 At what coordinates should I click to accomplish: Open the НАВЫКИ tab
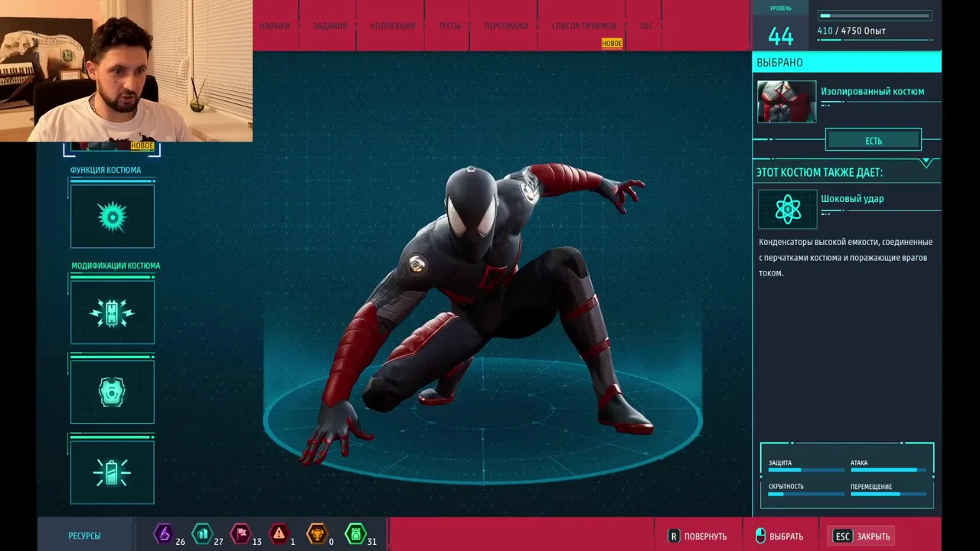click(x=274, y=26)
